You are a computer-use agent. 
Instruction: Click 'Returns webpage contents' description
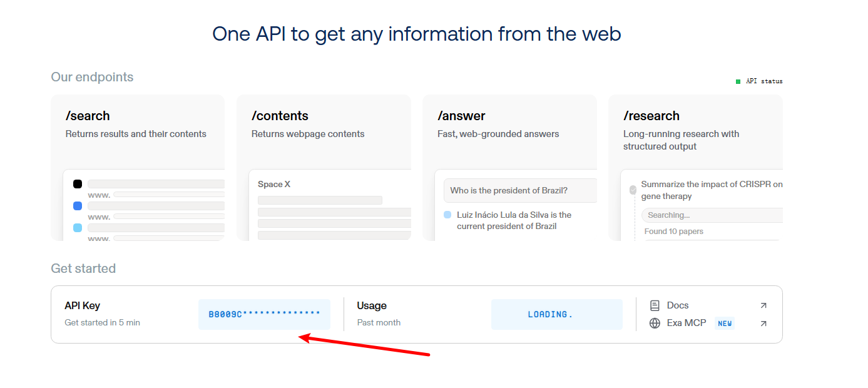point(308,134)
